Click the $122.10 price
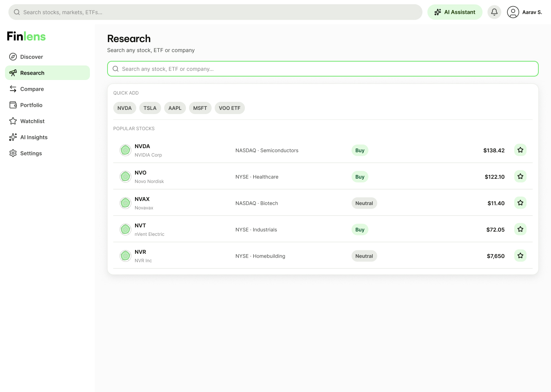Image resolution: width=551 pixels, height=392 pixels. (x=495, y=177)
